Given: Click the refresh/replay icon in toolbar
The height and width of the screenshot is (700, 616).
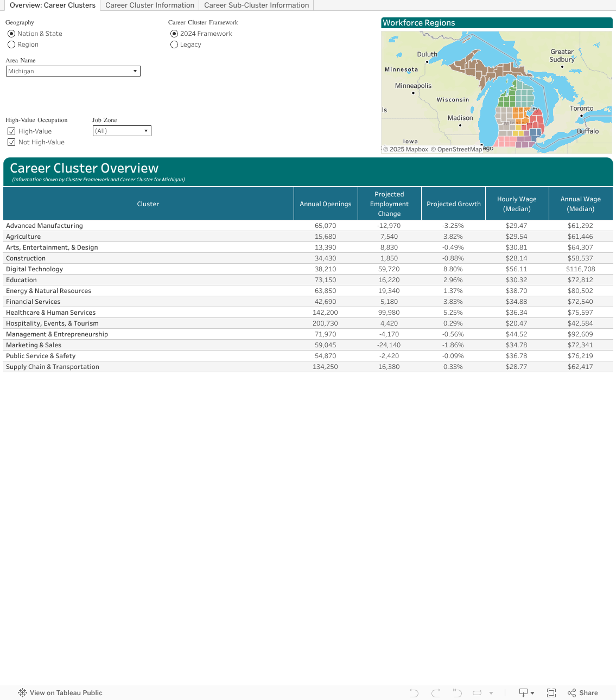Looking at the screenshot, I should point(478,693).
